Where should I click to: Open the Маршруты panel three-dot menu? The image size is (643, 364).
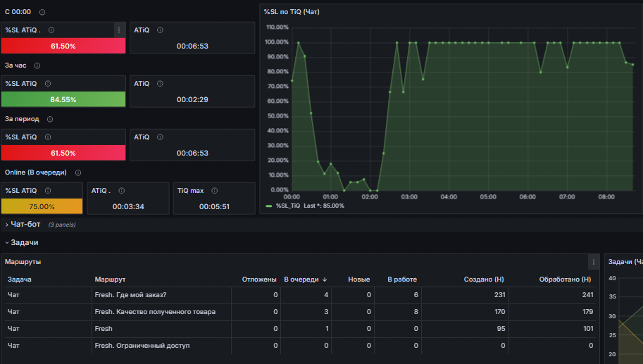(x=594, y=262)
